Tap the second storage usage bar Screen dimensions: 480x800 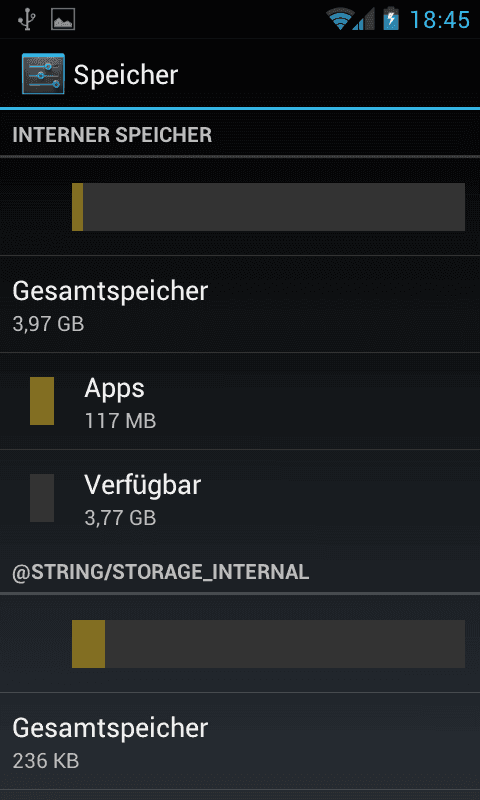coord(268,644)
